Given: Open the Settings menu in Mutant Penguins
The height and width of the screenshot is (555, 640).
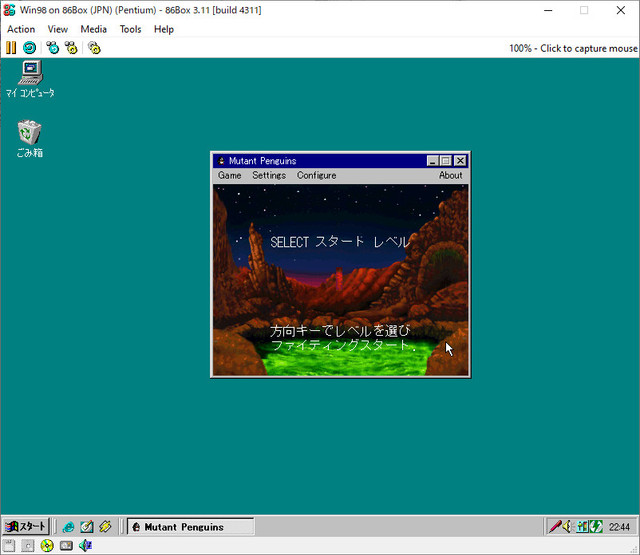Looking at the screenshot, I should [269, 175].
